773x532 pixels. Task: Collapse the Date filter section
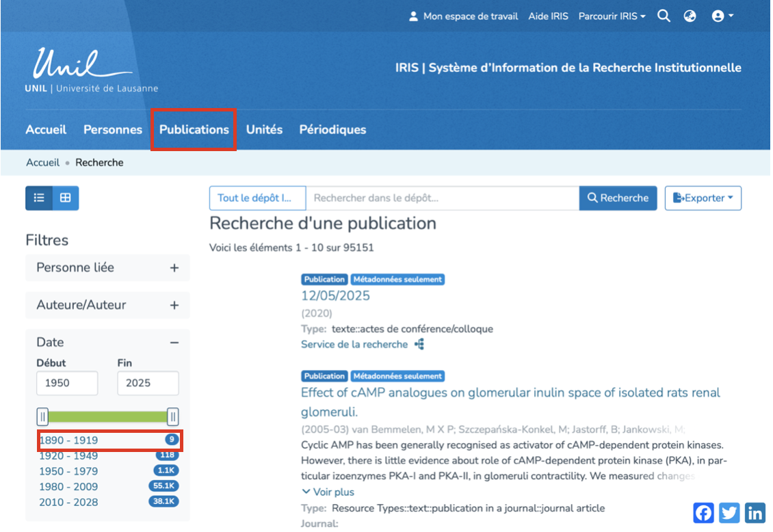pyautogui.click(x=174, y=343)
